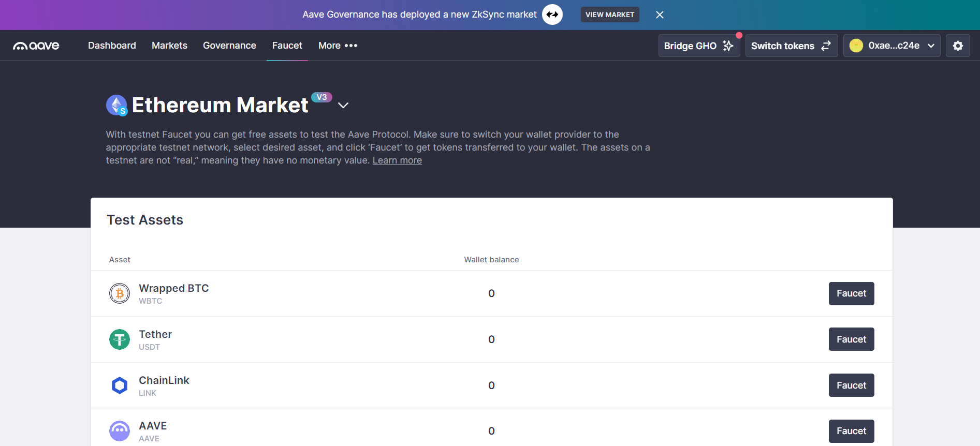This screenshot has height=446, width=980.
Task: Open the Dashboard page
Action: (112, 46)
